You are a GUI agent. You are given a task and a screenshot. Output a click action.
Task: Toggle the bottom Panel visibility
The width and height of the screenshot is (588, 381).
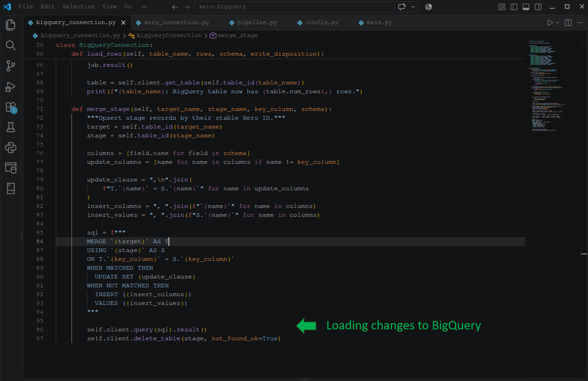(526, 7)
